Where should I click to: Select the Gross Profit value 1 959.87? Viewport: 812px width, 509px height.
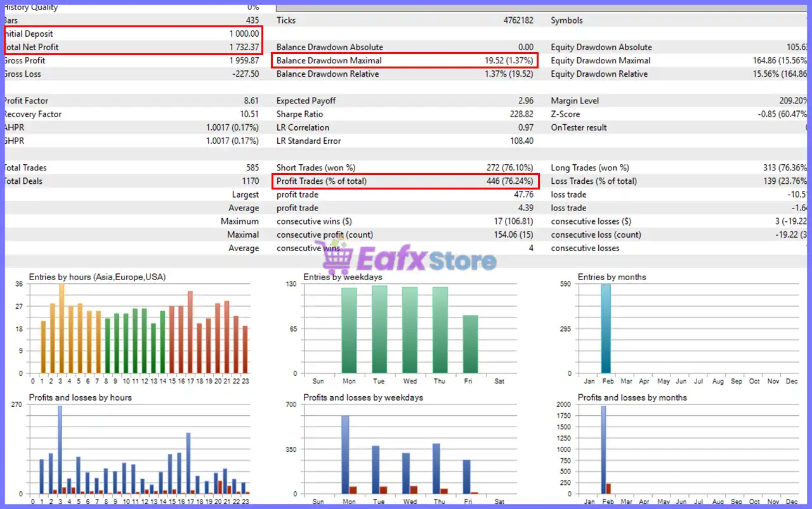click(244, 60)
